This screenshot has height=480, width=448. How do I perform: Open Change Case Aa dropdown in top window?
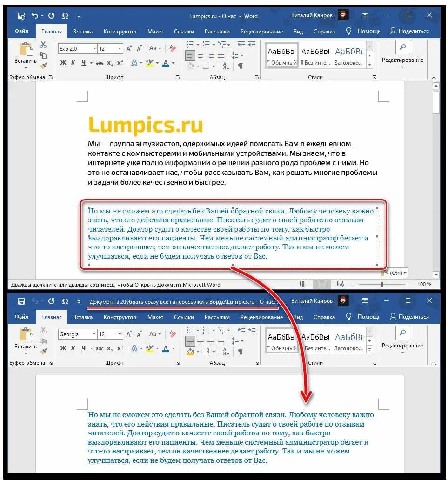(155, 48)
